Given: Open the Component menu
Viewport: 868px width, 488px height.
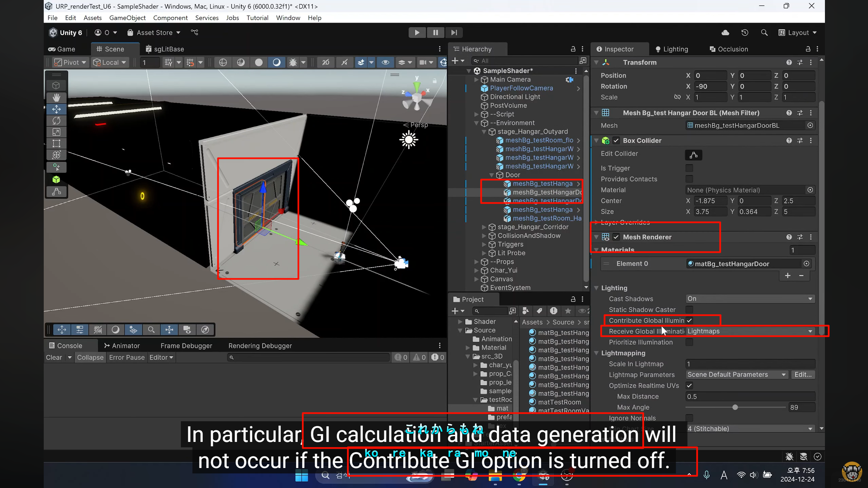Looking at the screenshot, I should pos(170,18).
